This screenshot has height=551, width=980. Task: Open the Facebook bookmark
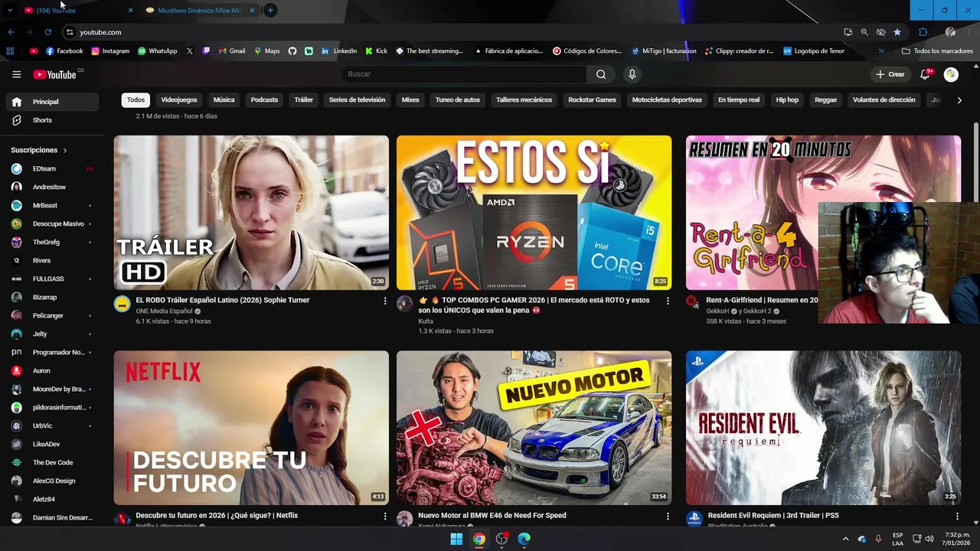(64, 51)
